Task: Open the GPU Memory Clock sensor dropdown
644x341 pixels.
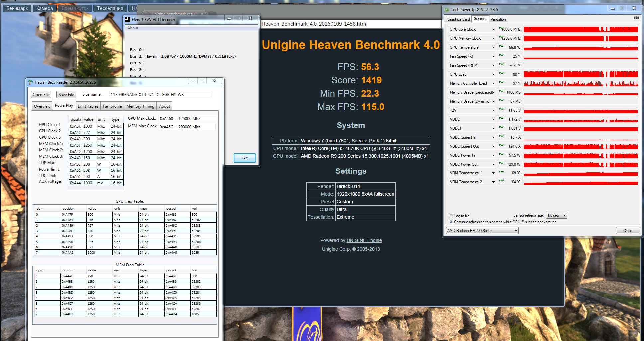Action: tap(493, 38)
